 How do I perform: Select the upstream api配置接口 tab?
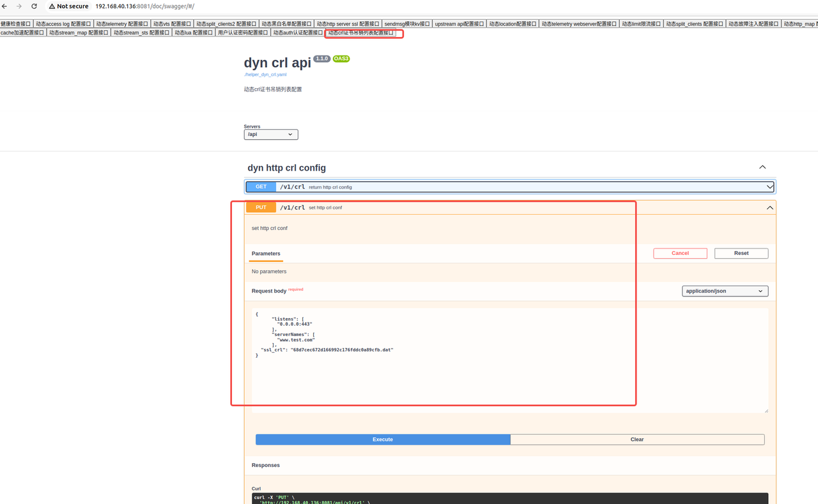tap(459, 24)
